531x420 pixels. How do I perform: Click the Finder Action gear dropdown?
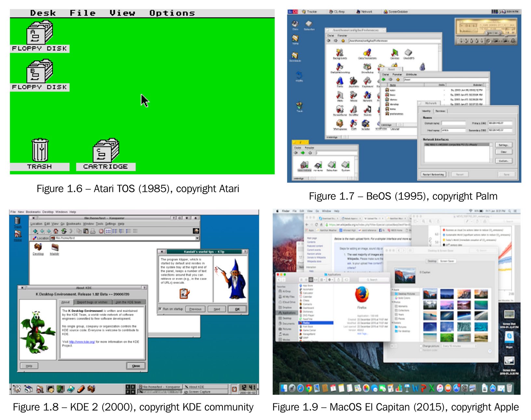[x=330, y=280]
